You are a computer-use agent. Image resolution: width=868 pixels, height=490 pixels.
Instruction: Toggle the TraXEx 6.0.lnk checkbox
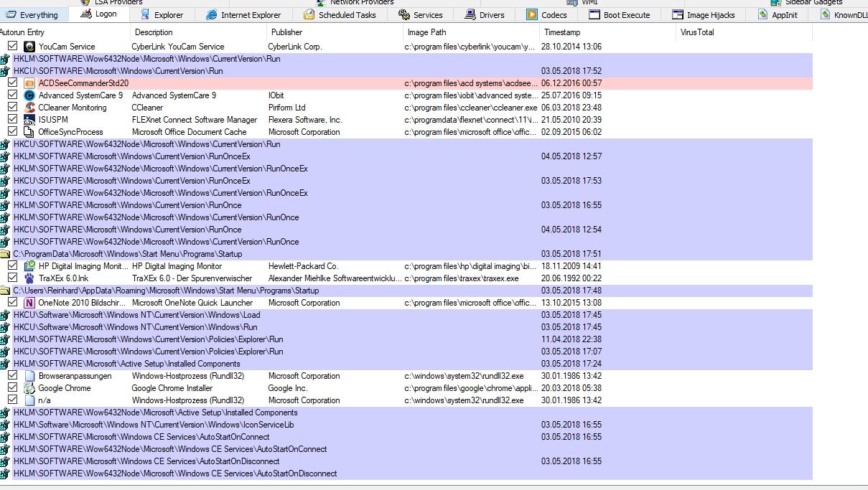(x=13, y=278)
